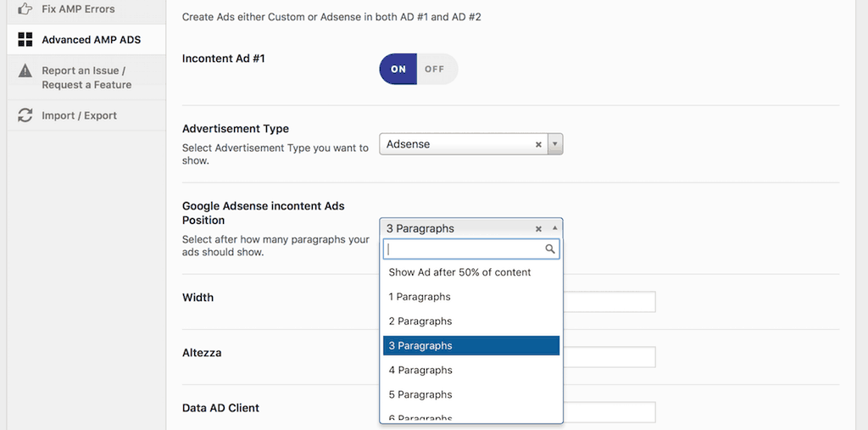Go to Import / Export section
This screenshot has width=868, height=430.
click(x=79, y=115)
